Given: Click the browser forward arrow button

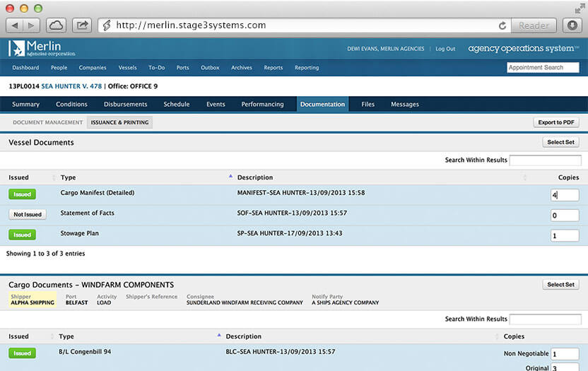Looking at the screenshot, I should point(33,25).
